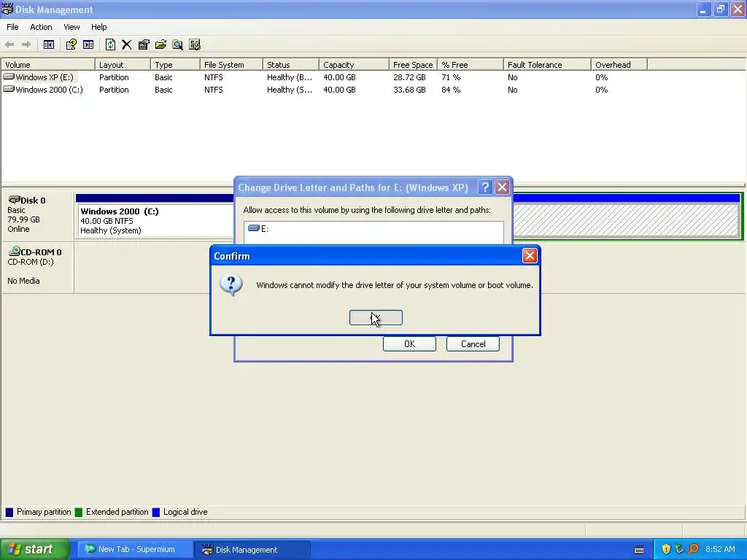Sort by the Type column header

coord(175,65)
